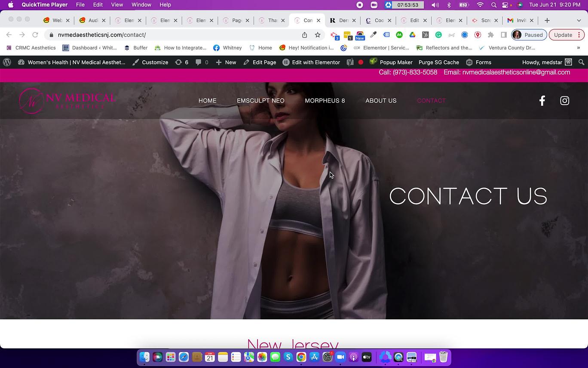
Task: Open the Chrome Extensions puzzle icon
Action: tap(490, 35)
